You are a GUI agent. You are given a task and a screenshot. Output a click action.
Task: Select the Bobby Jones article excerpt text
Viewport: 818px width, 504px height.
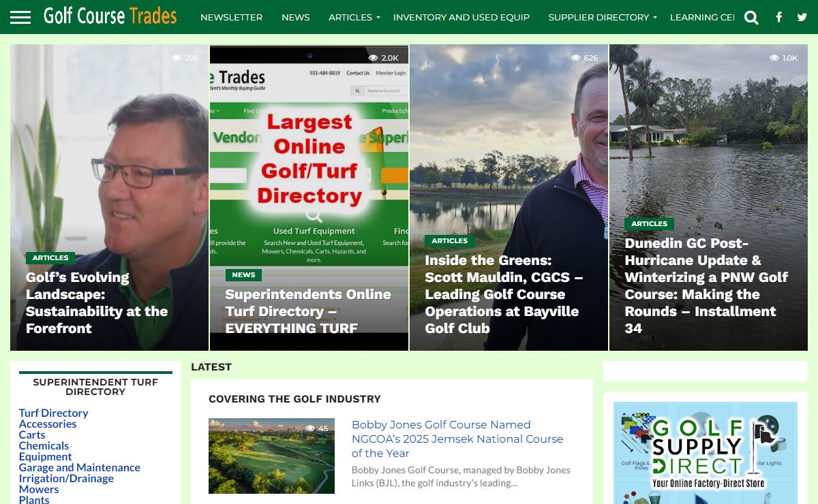(461, 476)
